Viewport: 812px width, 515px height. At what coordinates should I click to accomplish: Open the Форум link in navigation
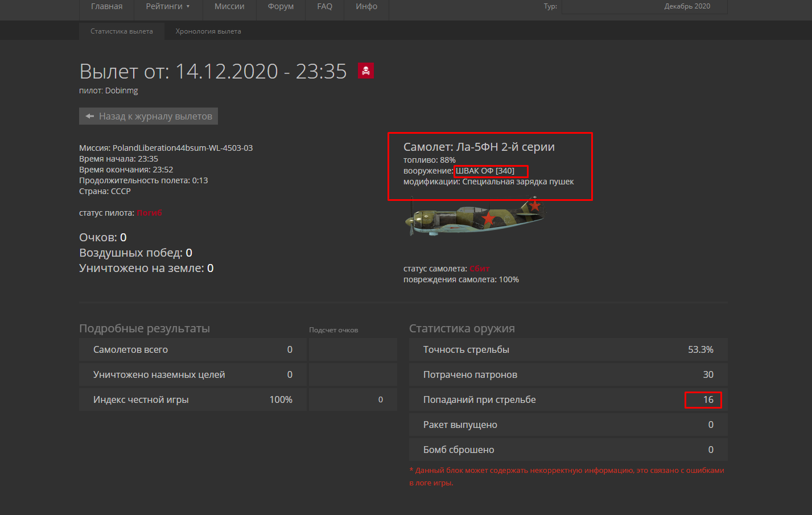[281, 6]
